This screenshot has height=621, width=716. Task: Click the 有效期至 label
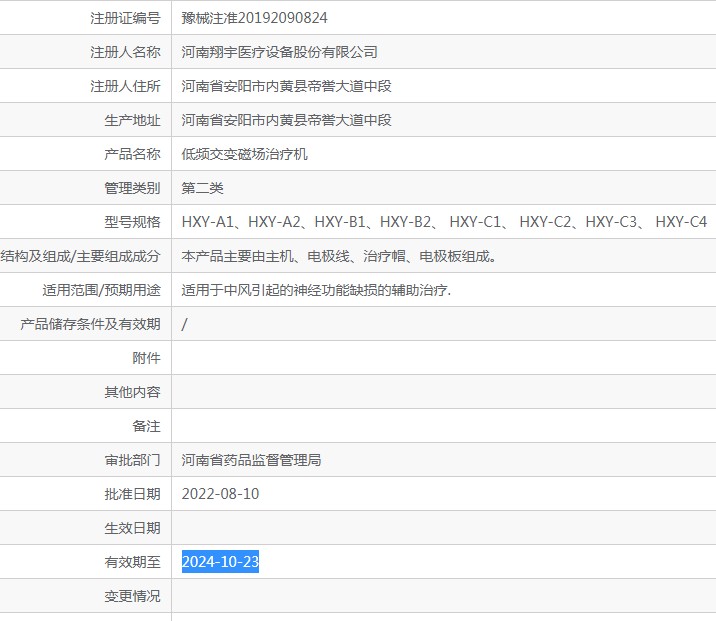132,562
